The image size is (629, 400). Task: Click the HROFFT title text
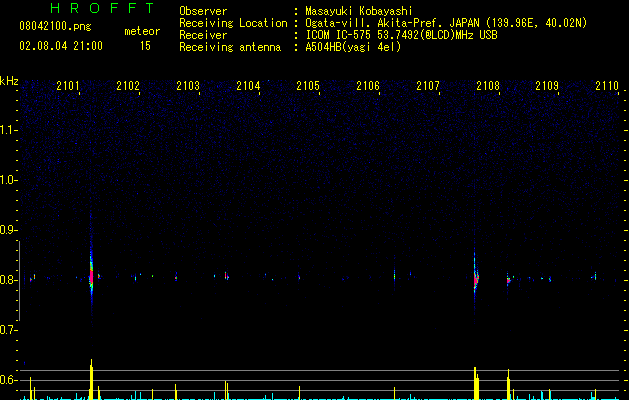[102, 8]
